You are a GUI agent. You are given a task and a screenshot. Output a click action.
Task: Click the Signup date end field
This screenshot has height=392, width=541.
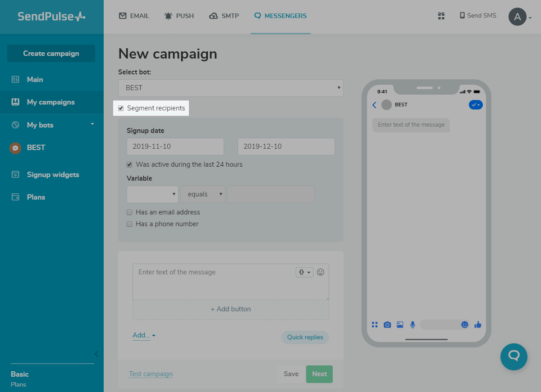[x=286, y=146]
